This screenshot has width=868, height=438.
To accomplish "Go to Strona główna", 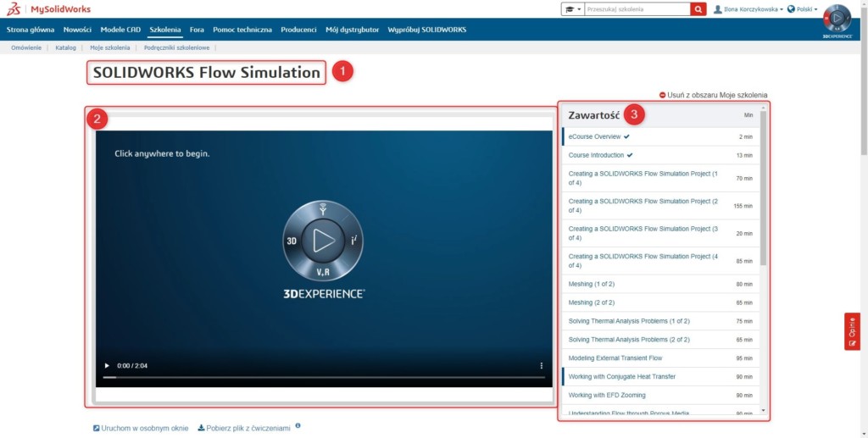I will 31,30.
